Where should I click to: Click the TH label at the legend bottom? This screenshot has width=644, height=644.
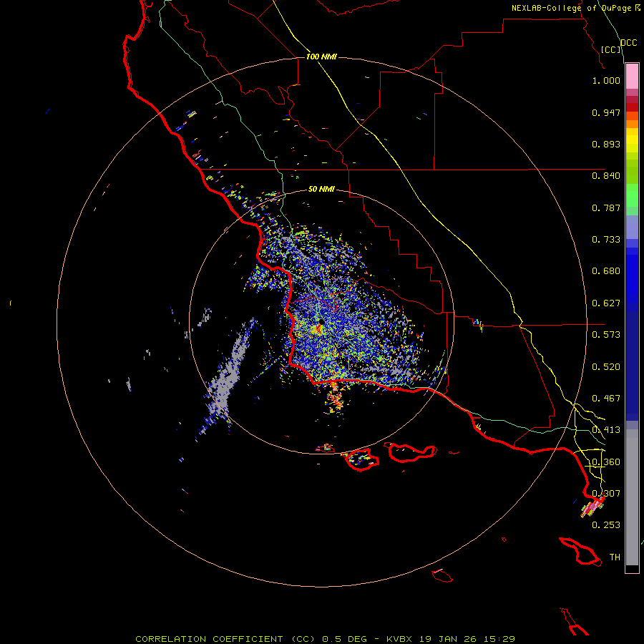pyautogui.click(x=615, y=557)
